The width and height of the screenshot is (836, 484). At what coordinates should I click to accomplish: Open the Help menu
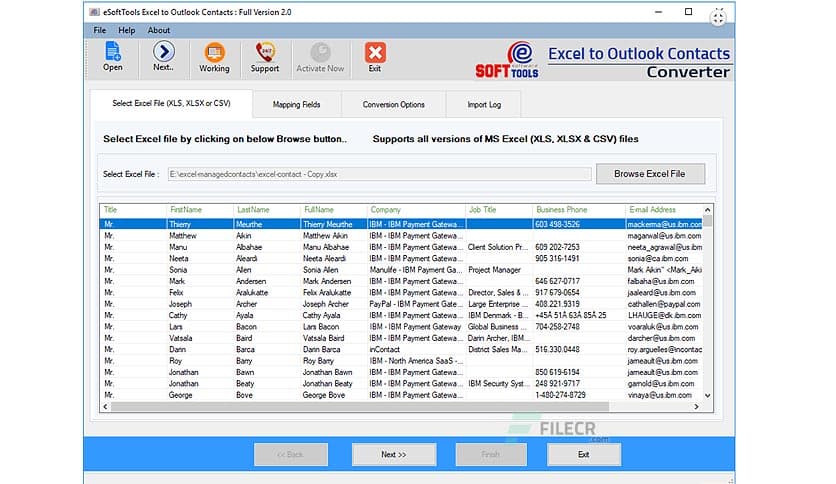(x=126, y=30)
